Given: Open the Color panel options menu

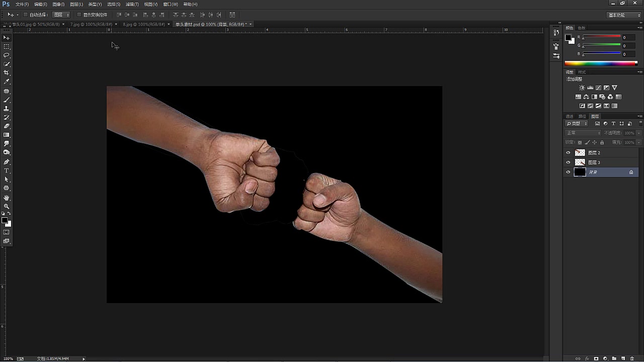Looking at the screenshot, I should [640, 28].
